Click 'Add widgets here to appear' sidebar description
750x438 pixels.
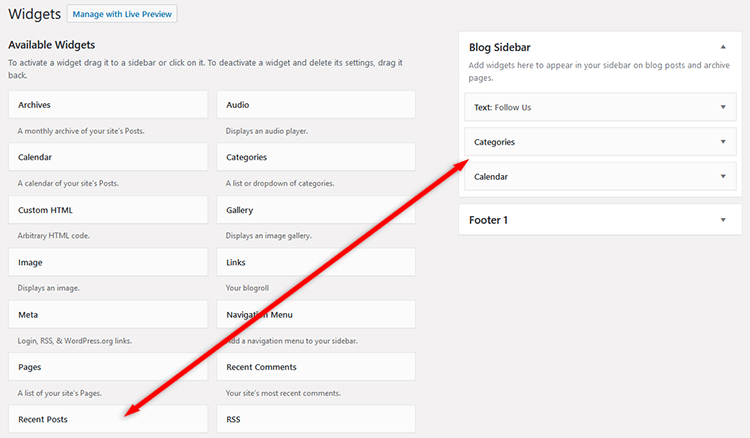599,71
